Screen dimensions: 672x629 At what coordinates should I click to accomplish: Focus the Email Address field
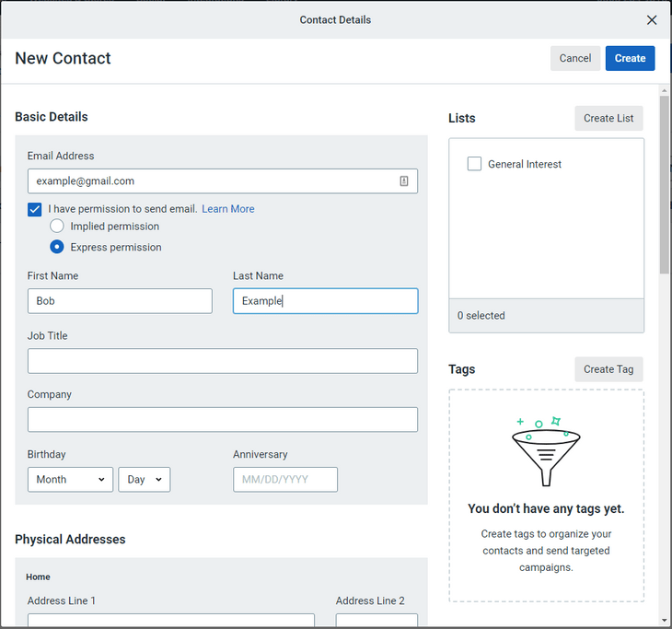(223, 181)
